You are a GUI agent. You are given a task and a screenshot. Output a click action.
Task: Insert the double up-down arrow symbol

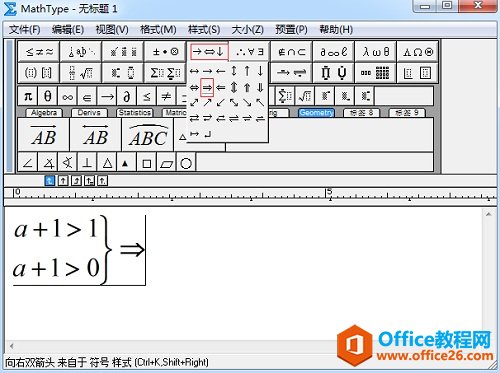(234, 88)
